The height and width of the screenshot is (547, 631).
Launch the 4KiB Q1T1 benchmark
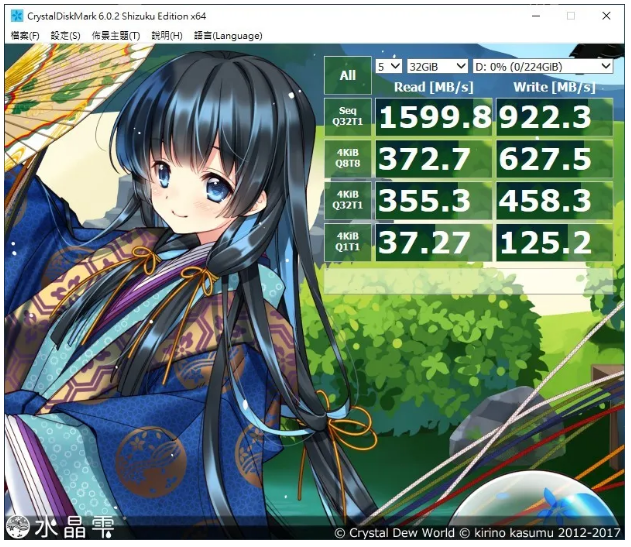(347, 242)
